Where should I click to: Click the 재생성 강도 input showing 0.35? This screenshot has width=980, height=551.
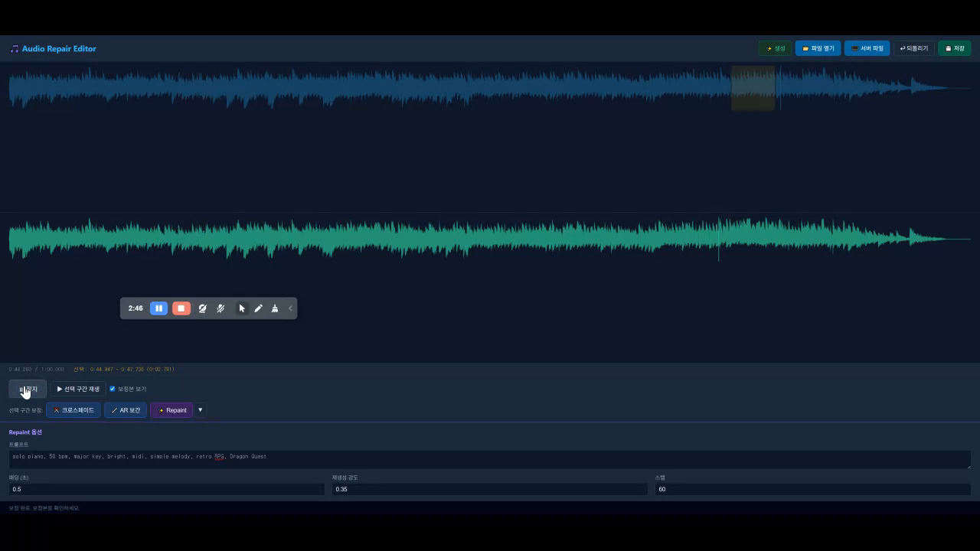coord(490,489)
